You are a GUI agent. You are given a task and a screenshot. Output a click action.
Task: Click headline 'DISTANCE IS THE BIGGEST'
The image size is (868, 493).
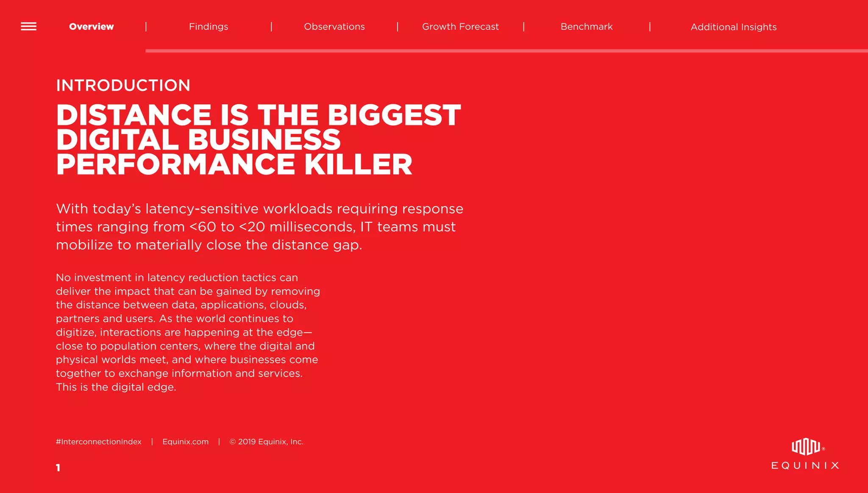pyautogui.click(x=259, y=115)
